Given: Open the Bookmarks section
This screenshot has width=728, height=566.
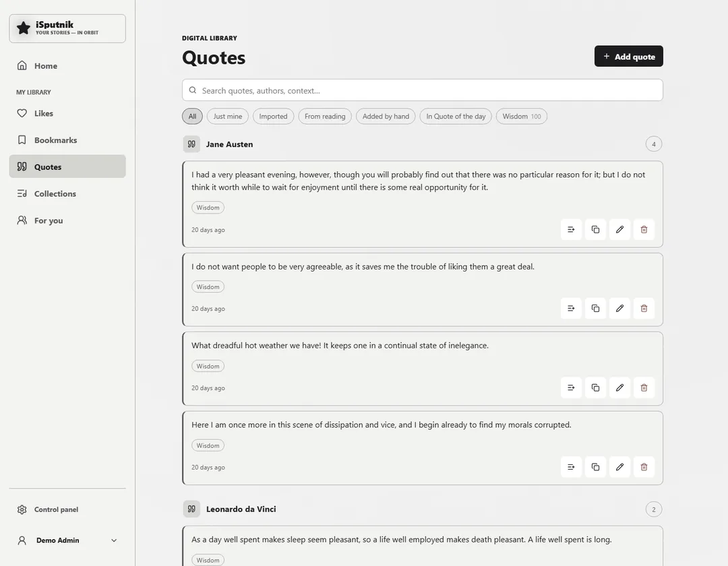Looking at the screenshot, I should [x=67, y=140].
